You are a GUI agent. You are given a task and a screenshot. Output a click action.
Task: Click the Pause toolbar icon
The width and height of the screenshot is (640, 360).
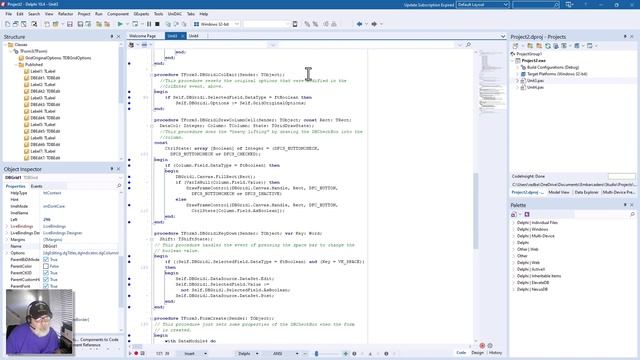[149, 24]
